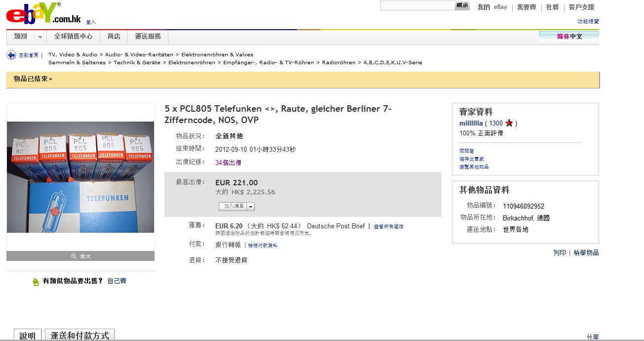The width and height of the screenshot is (644, 341).
Task: Click the 分享 share link
Action: click(x=593, y=337)
